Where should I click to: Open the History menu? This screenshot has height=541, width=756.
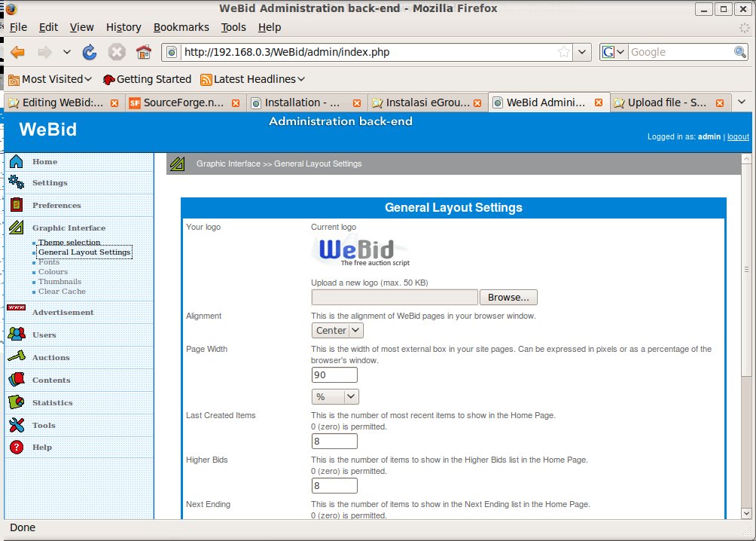123,27
